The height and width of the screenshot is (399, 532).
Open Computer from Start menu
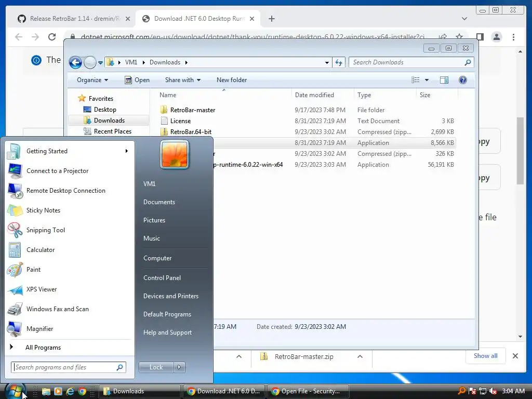click(157, 258)
